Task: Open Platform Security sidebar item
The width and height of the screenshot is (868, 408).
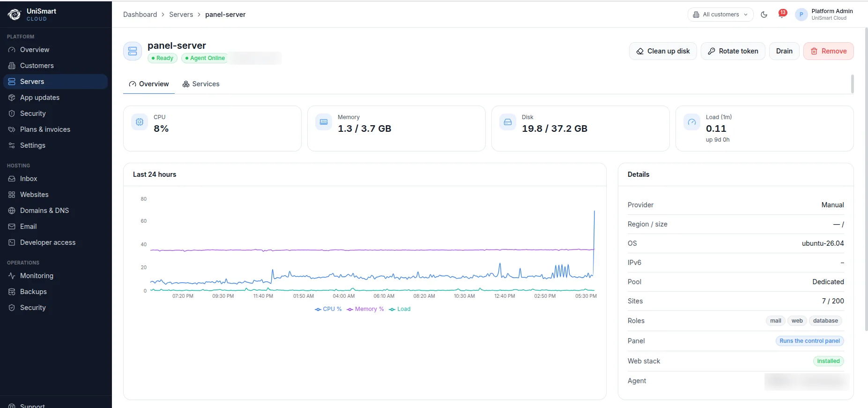Action: tap(55, 113)
